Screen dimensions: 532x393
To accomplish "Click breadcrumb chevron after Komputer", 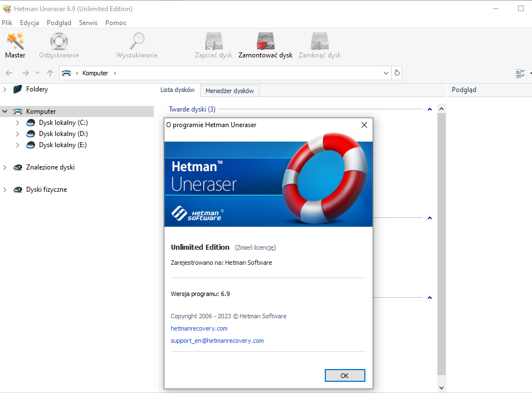I will coord(115,73).
